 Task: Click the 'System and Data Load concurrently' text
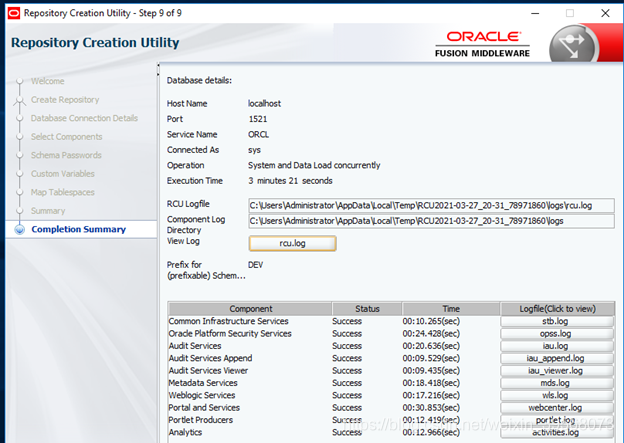(314, 165)
